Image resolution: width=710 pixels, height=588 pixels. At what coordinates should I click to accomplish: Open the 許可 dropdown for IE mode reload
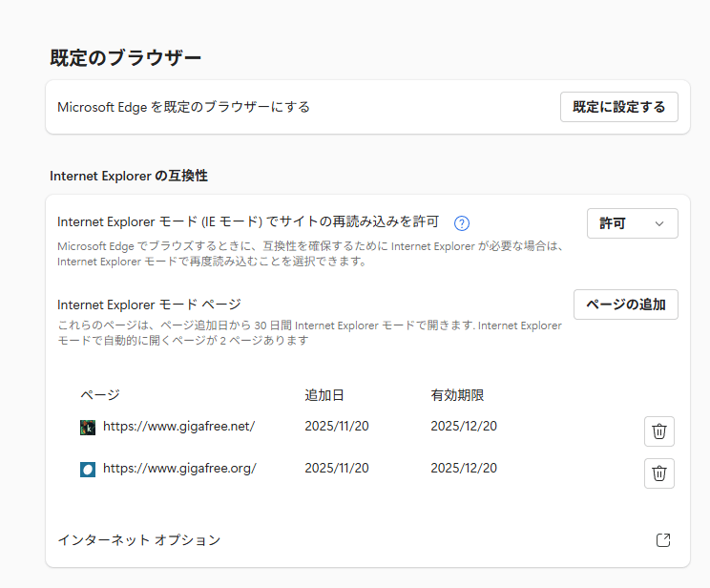click(632, 223)
